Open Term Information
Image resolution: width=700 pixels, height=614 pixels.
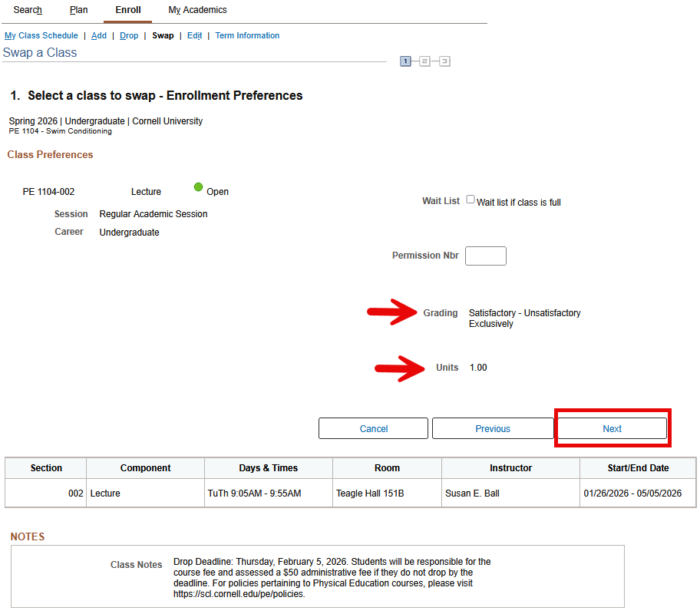247,35
